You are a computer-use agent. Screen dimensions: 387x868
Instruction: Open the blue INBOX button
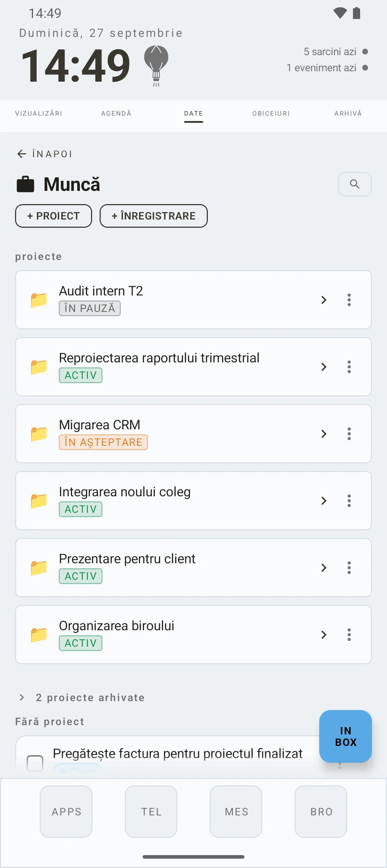pos(345,736)
